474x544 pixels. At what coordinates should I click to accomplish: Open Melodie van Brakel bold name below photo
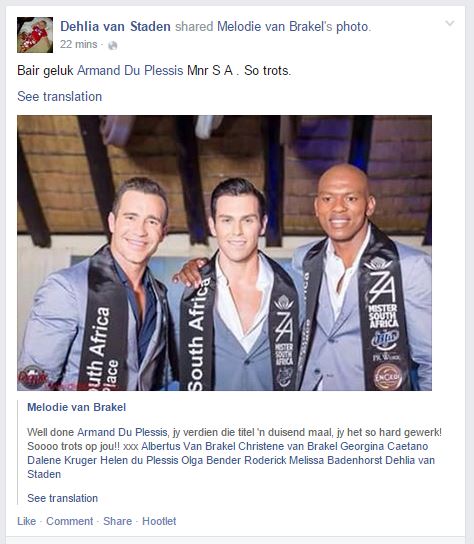pos(76,407)
